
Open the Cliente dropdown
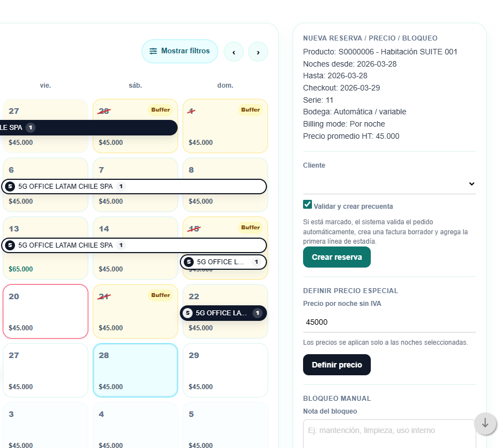[x=389, y=184]
